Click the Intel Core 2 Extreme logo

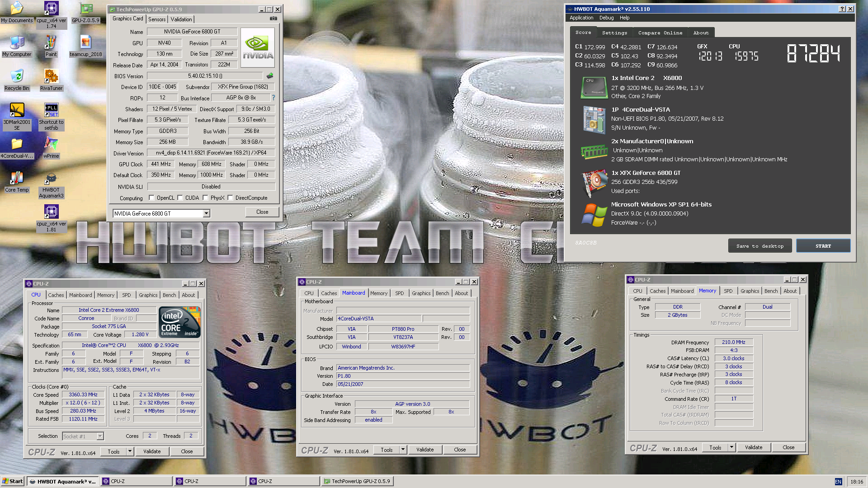(x=180, y=322)
